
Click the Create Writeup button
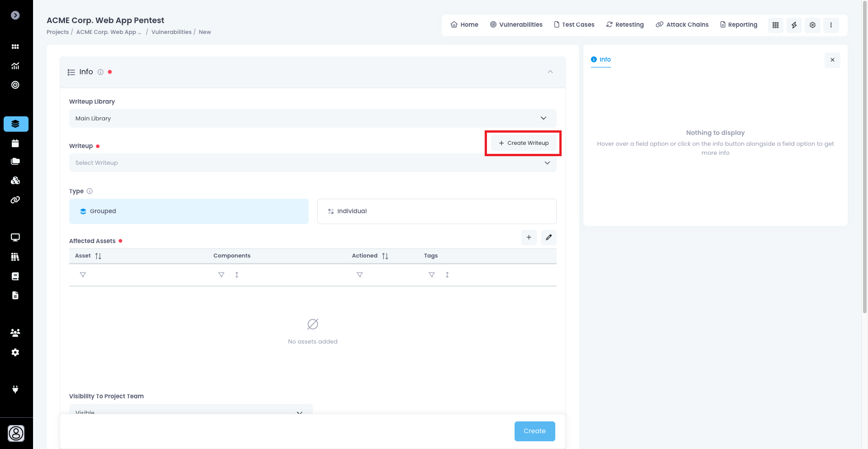coord(523,143)
